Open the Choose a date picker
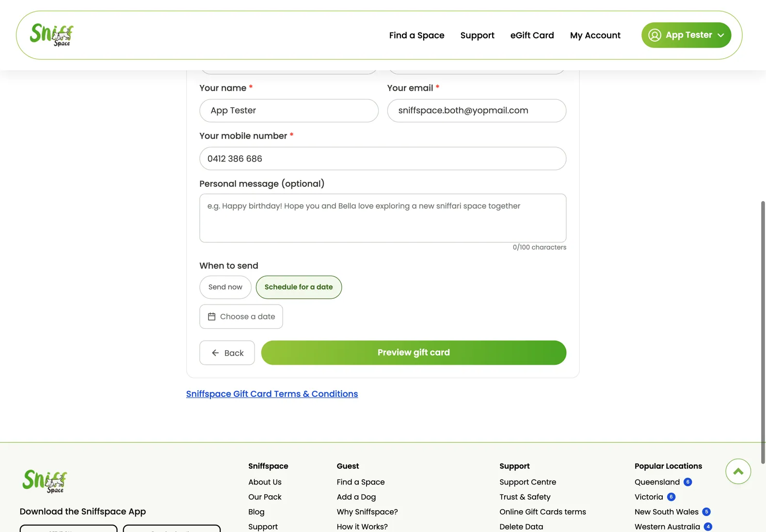The image size is (766, 532). tap(241, 317)
